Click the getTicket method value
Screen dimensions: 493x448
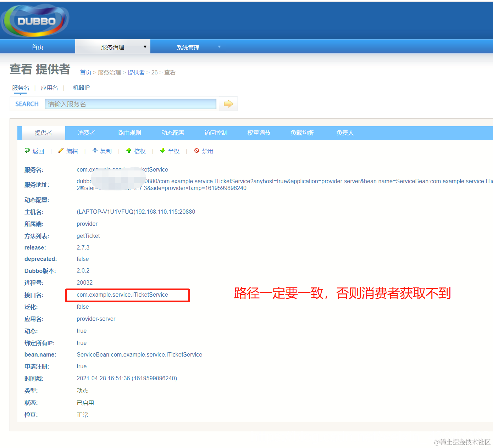88,236
